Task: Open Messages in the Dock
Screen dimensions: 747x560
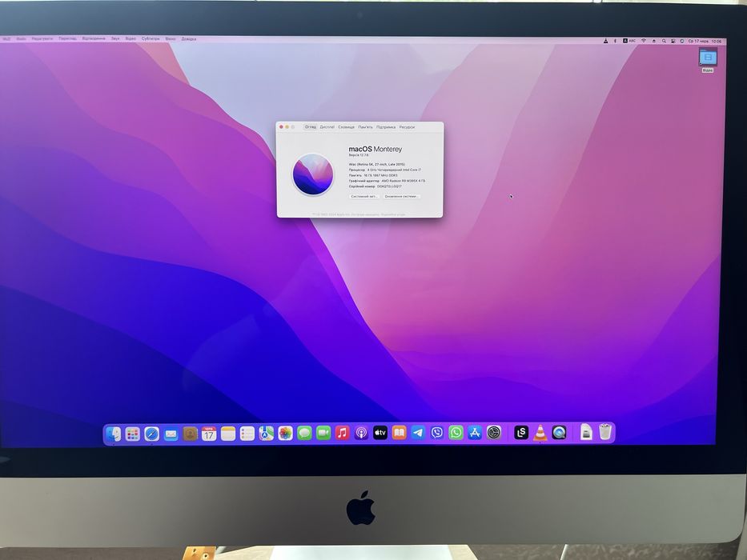Action: click(304, 434)
